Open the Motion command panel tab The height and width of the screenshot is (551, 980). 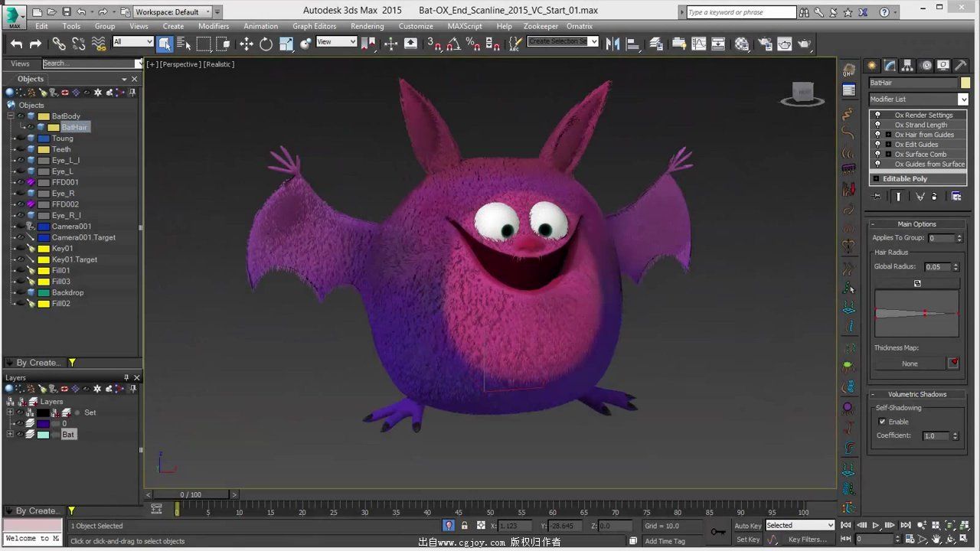point(926,66)
